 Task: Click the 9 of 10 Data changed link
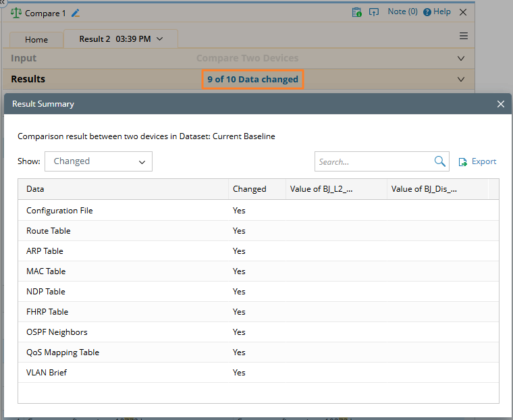click(252, 79)
